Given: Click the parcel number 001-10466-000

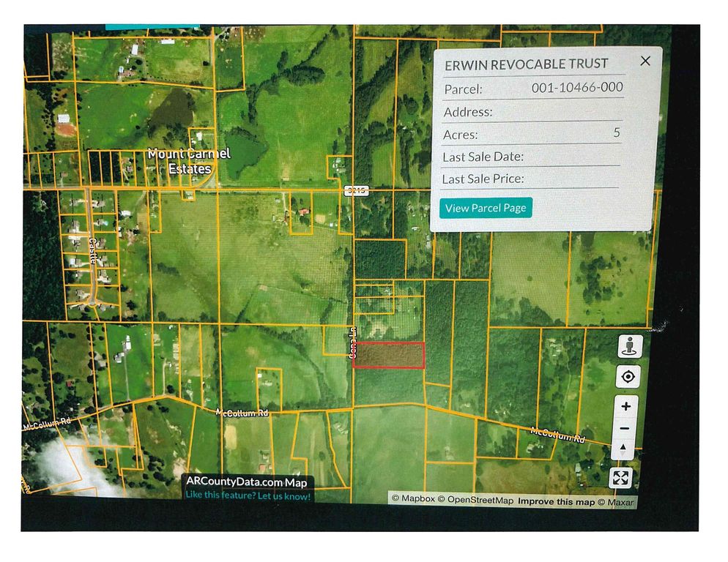Looking at the screenshot, I should pyautogui.click(x=577, y=88).
